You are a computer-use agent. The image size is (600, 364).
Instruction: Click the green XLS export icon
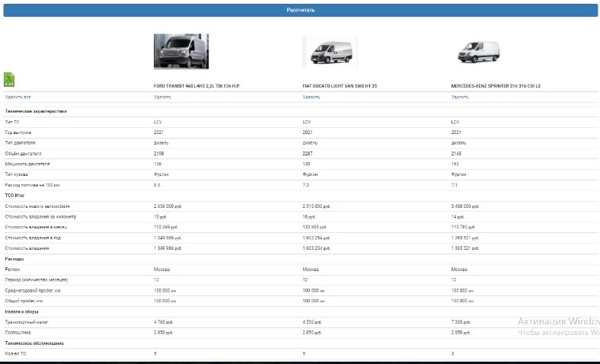click(x=9, y=78)
